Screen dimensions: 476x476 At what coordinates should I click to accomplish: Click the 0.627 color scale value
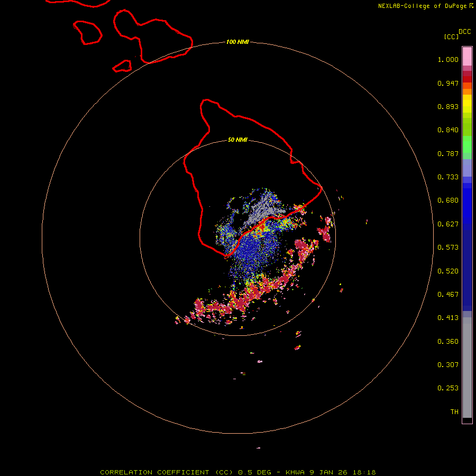coord(448,224)
